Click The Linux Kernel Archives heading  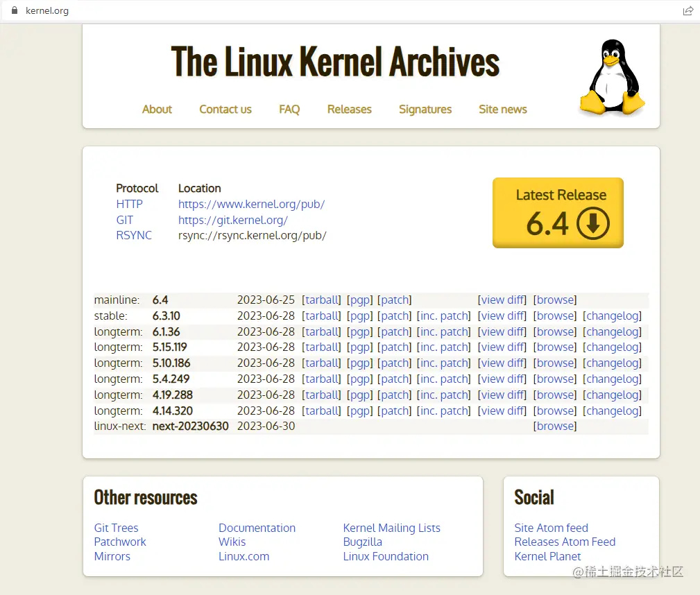click(335, 62)
